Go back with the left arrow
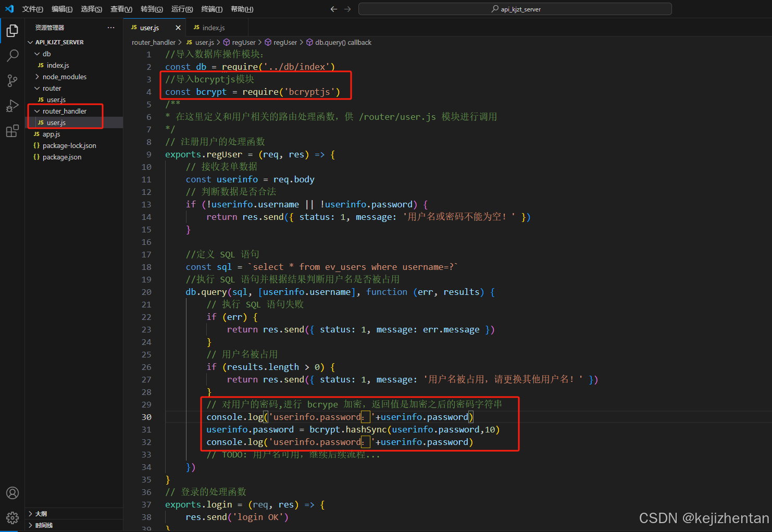Viewport: 772px width, 532px height. click(x=334, y=9)
